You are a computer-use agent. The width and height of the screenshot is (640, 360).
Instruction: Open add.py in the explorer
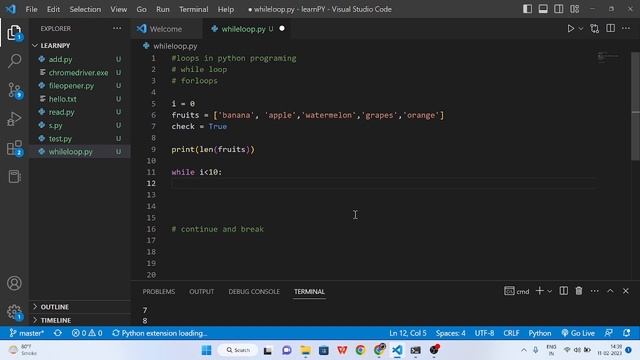[60, 59]
